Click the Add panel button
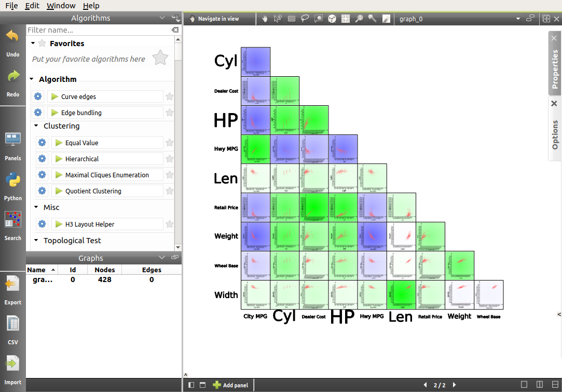 pos(230,385)
